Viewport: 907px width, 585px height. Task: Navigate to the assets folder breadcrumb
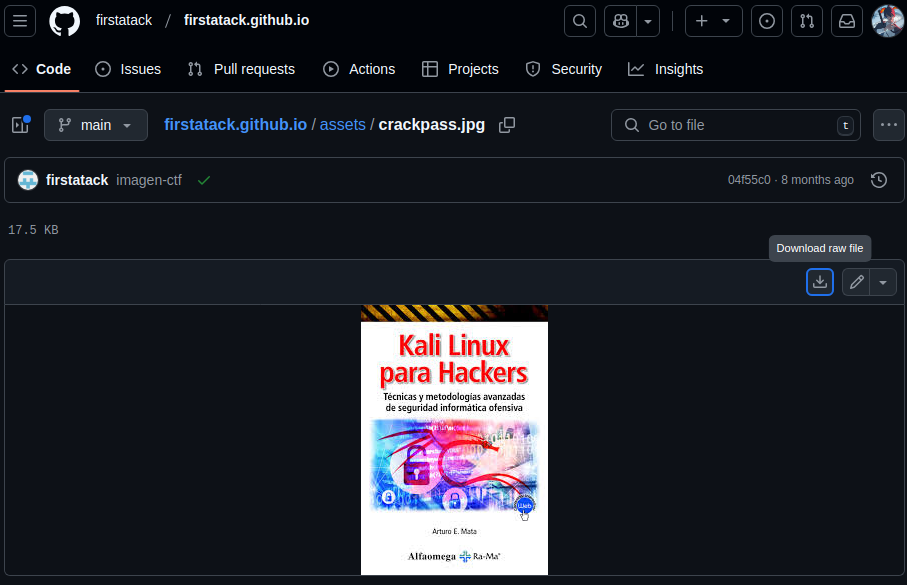point(342,125)
